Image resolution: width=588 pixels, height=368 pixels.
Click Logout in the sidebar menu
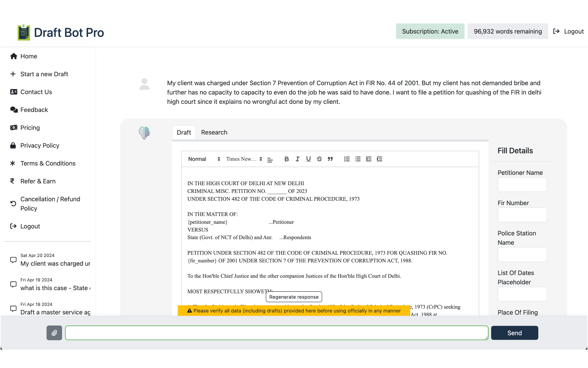(x=30, y=226)
